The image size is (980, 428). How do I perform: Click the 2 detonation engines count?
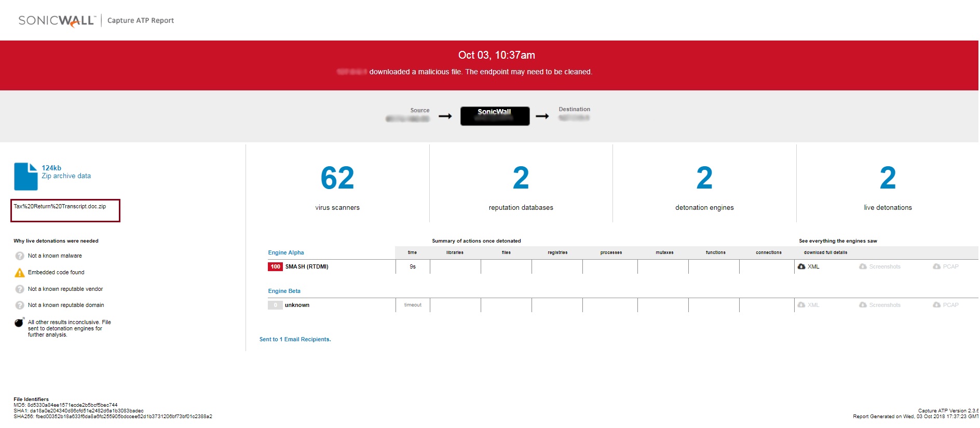click(x=704, y=178)
